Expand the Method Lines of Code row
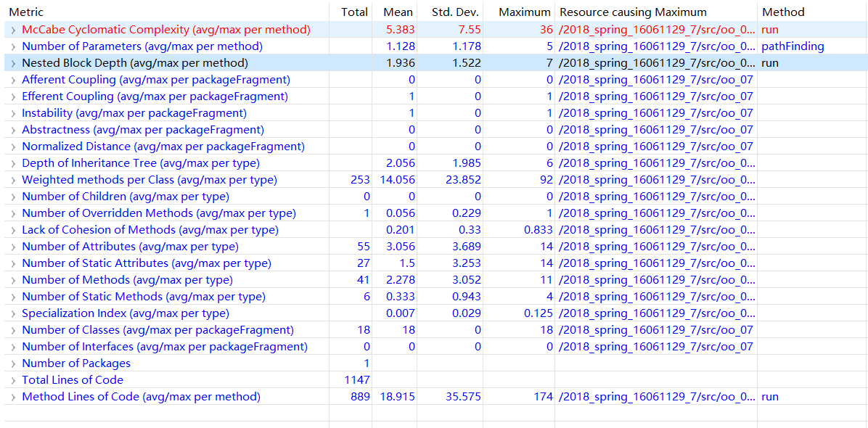This screenshot has height=428, width=868. click(13, 397)
